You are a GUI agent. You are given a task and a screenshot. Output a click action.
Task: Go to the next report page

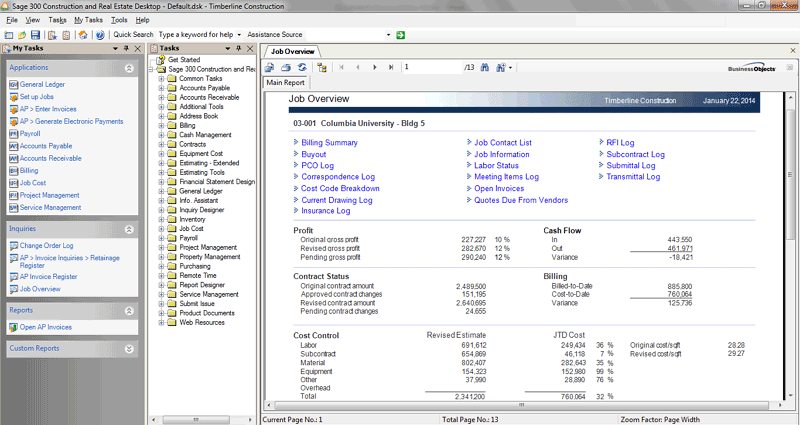click(375, 67)
